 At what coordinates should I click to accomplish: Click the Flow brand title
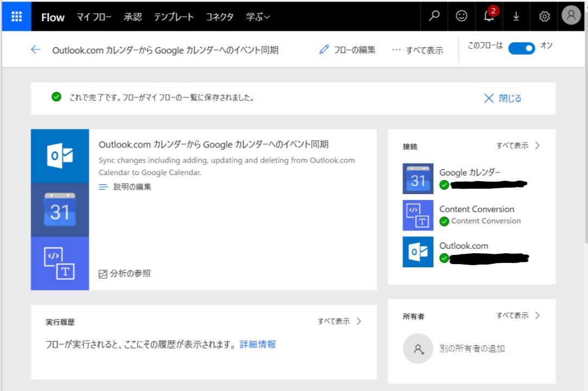tap(53, 17)
